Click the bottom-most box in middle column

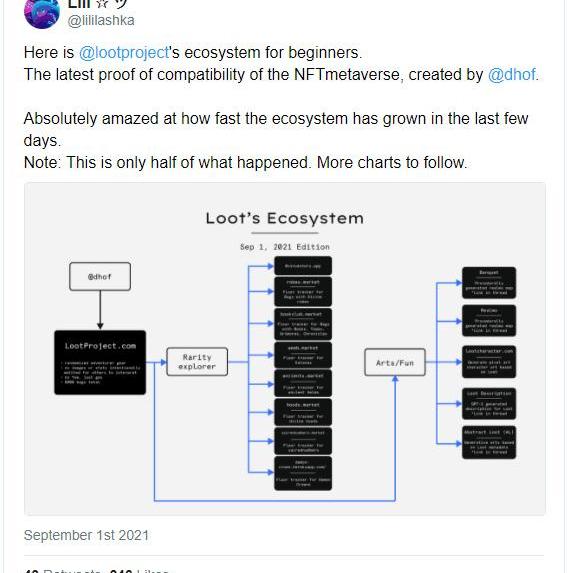303,473
